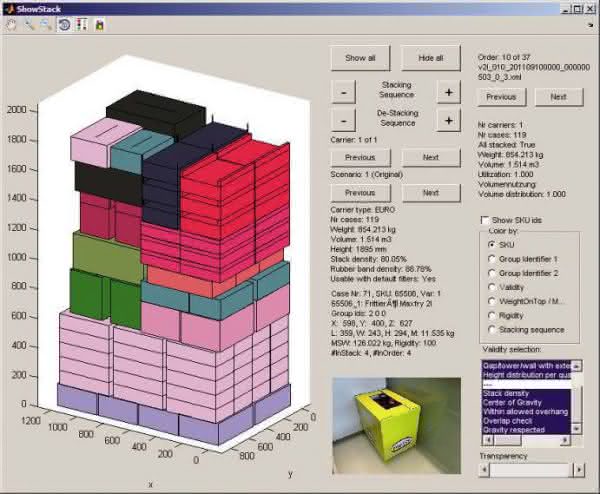Increase De-Stacking Sequence with plus button
This screenshot has height=494, width=600.
(x=448, y=121)
